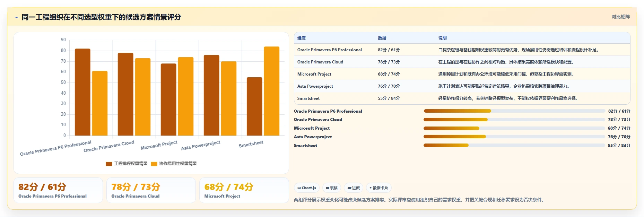This screenshot has width=644, height=217.
Task: Click Oracle Primavera P6 Professional table cell
Action: point(329,50)
